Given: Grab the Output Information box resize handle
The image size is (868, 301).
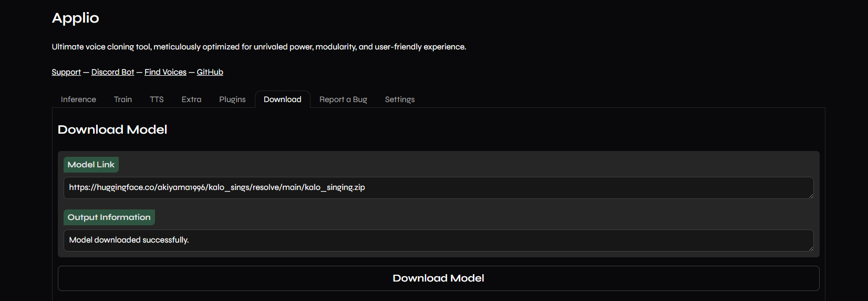Looking at the screenshot, I should click(x=811, y=248).
